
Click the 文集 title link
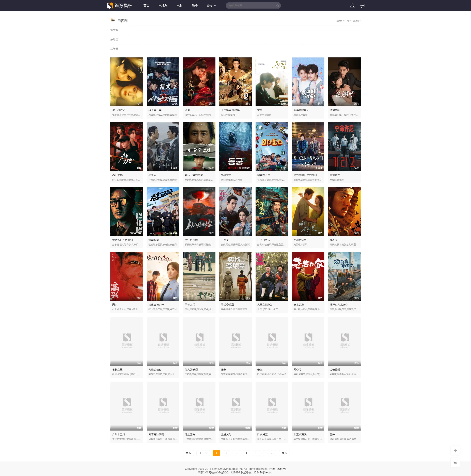point(260,110)
